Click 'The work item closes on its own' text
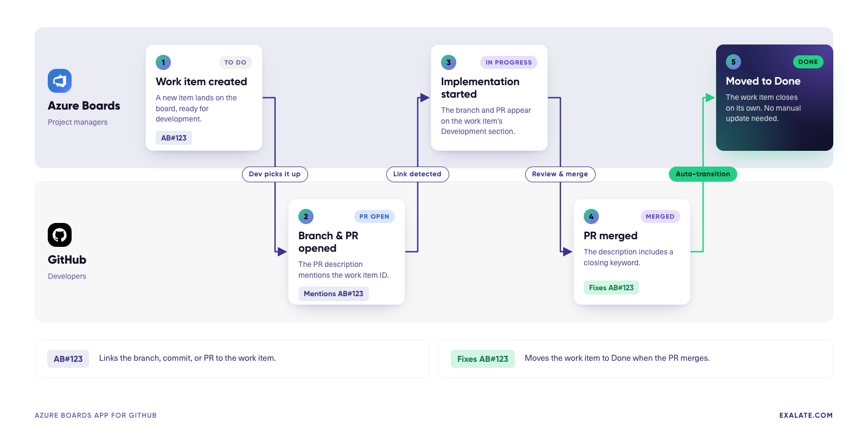Screen dimensions: 868x434 (763, 108)
